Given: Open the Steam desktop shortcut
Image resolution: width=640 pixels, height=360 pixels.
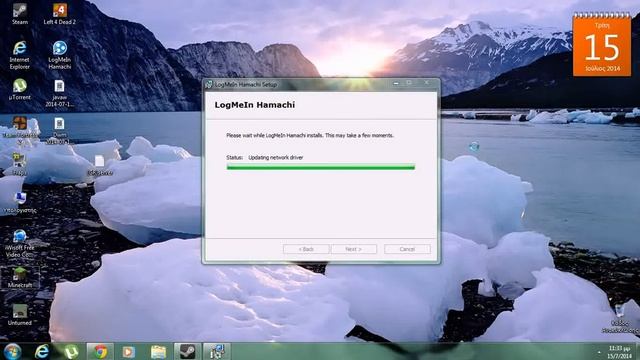Looking at the screenshot, I should 20,14.
